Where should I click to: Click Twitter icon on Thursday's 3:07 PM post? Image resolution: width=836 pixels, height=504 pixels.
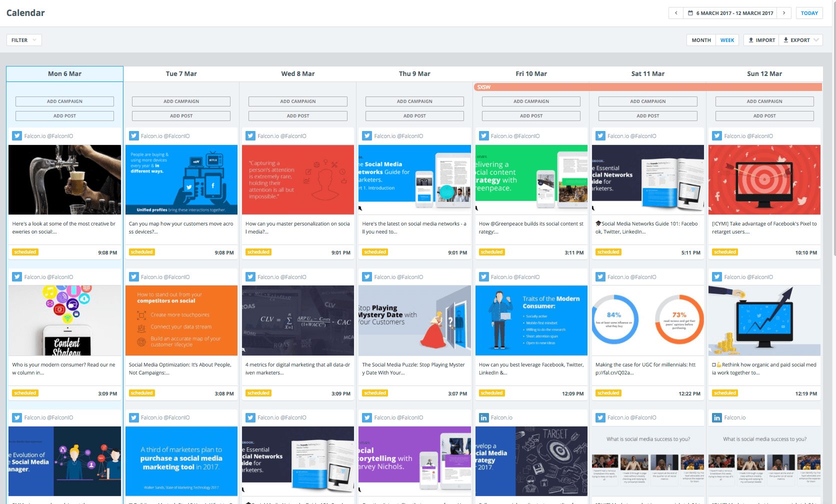click(367, 277)
